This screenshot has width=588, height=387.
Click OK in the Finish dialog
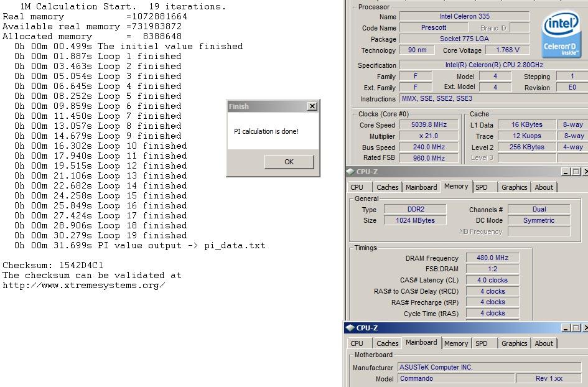click(x=289, y=162)
